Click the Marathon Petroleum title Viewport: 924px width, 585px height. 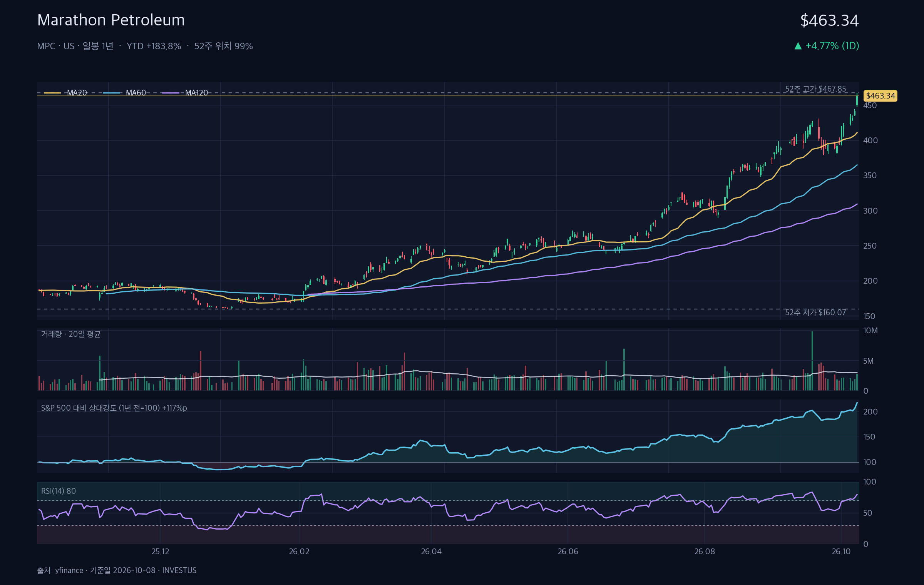pos(111,20)
